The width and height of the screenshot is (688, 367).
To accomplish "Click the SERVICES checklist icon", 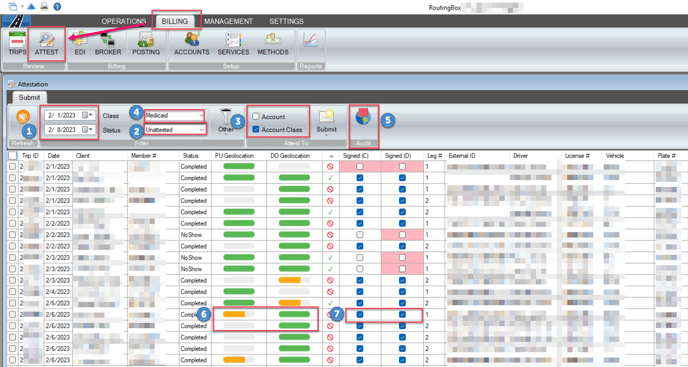I will [x=233, y=43].
